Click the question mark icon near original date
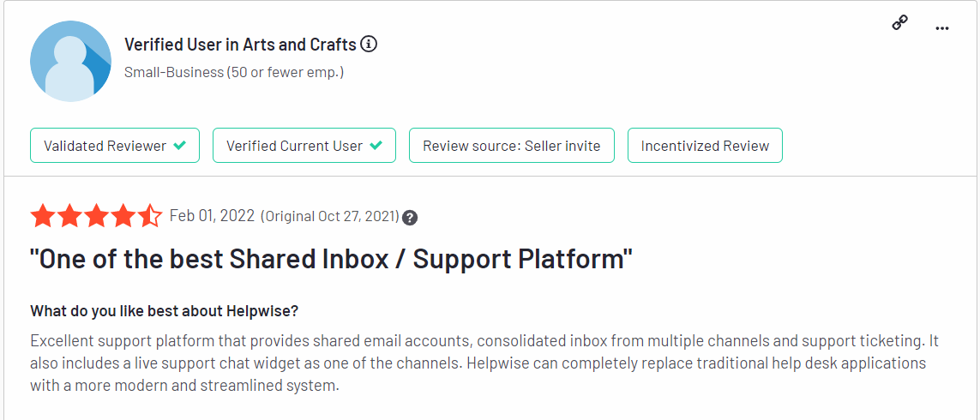The image size is (980, 420). 410,218
